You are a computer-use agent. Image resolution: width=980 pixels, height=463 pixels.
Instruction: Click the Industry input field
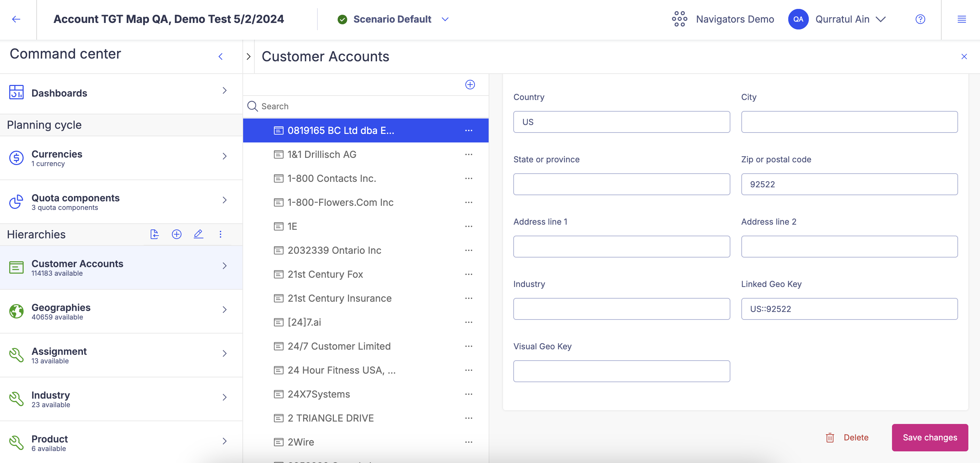click(x=621, y=309)
